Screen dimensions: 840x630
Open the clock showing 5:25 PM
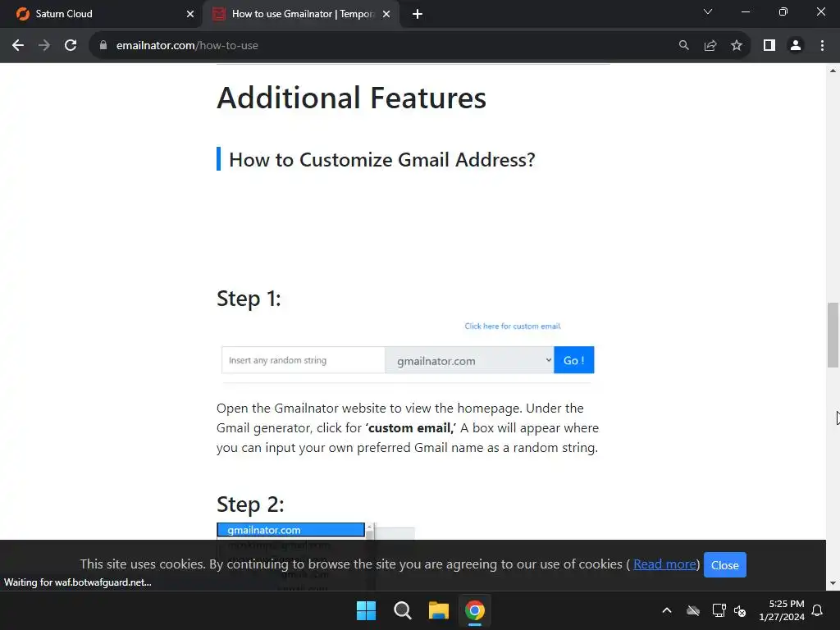(782, 610)
